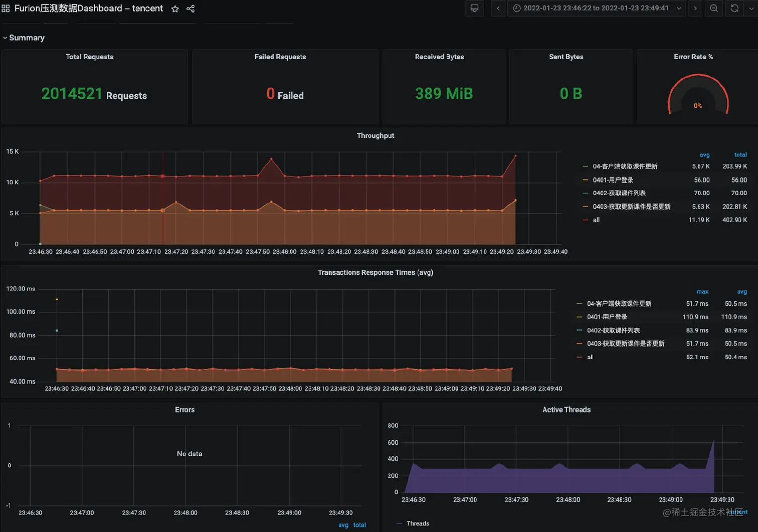Sort Throughput legend by total column
This screenshot has width=758, height=532.
coord(740,155)
